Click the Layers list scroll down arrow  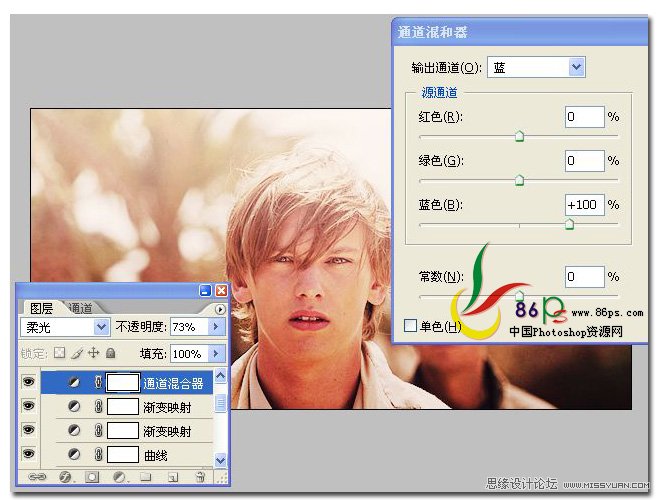221,460
